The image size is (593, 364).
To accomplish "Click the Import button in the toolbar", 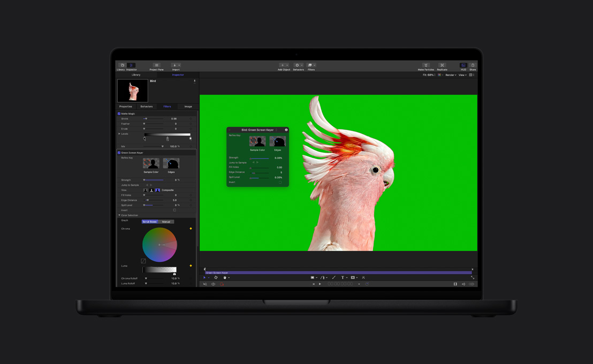I will [175, 66].
